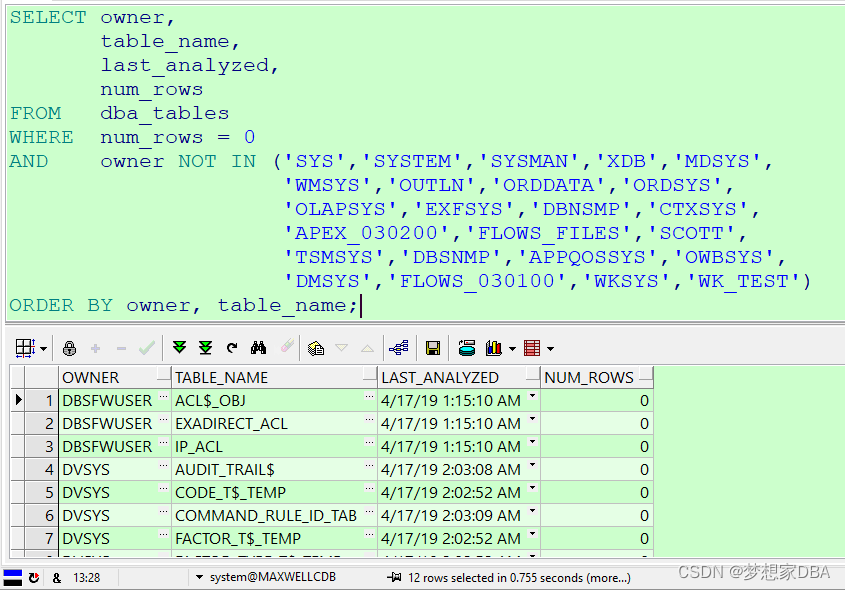Sort results by clicking OWNER column header
Viewport: 845px width, 590px height.
click(x=95, y=376)
